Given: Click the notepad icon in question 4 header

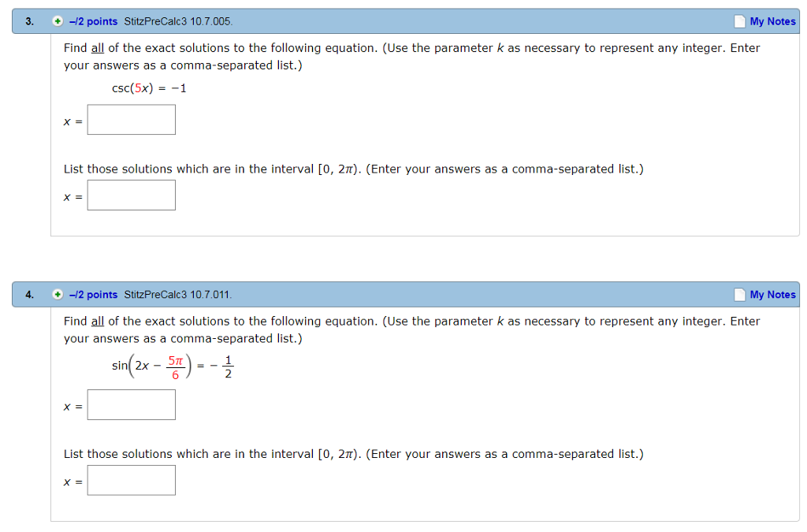Looking at the screenshot, I should (739, 295).
